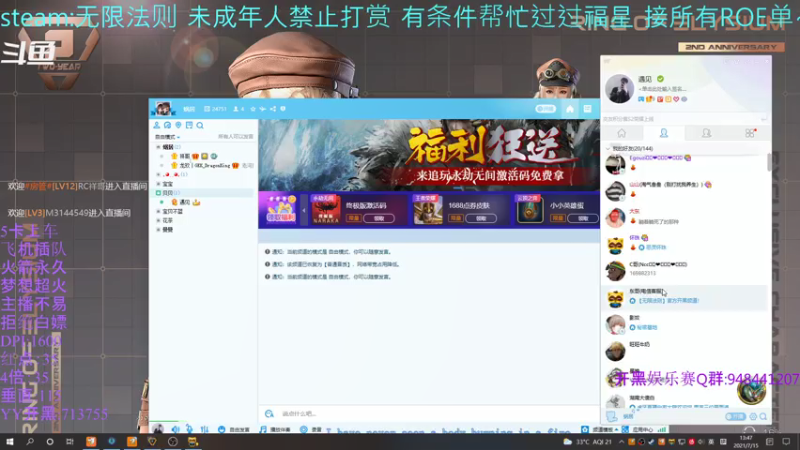Screen dimensions: 800x450
Task: Select friend 大东 in friend list
Action: (x=684, y=217)
